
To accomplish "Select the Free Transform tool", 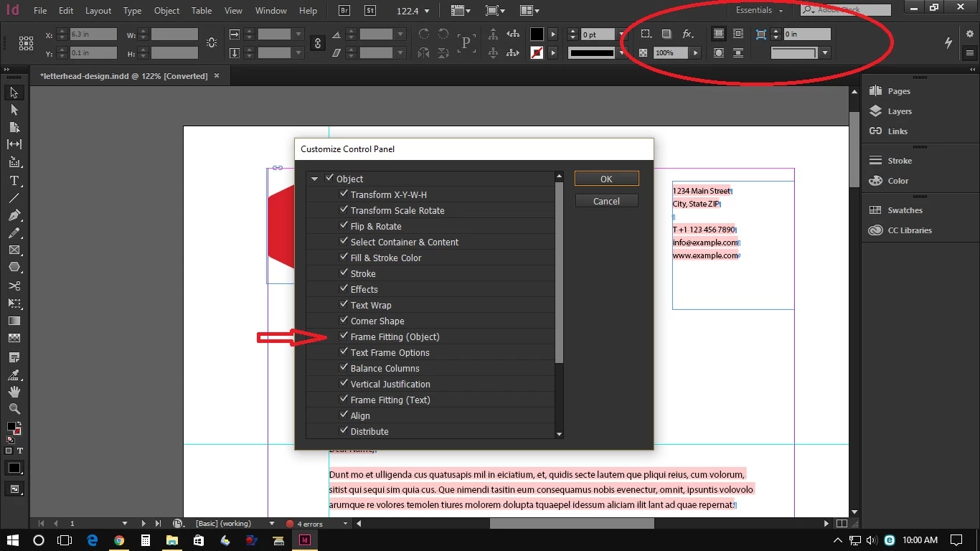I will (14, 303).
